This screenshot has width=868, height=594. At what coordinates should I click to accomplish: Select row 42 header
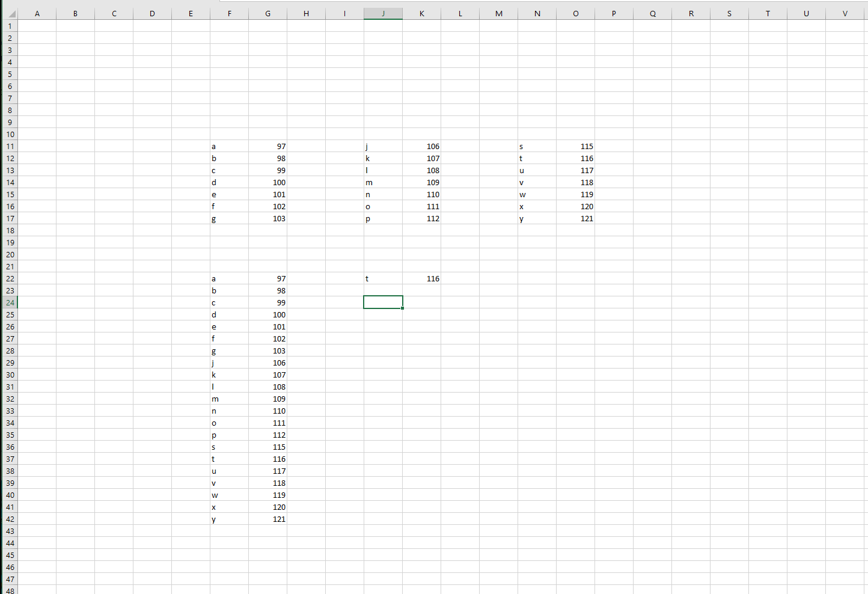pos(9,519)
